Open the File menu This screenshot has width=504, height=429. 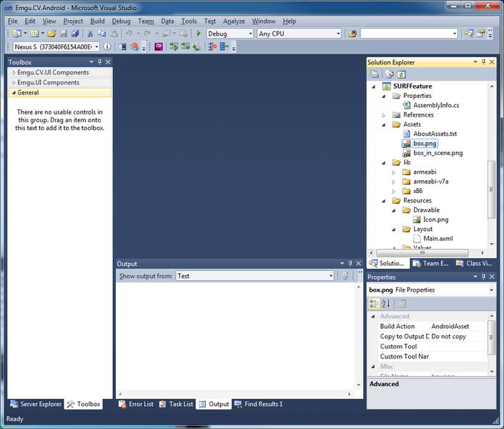click(x=13, y=21)
